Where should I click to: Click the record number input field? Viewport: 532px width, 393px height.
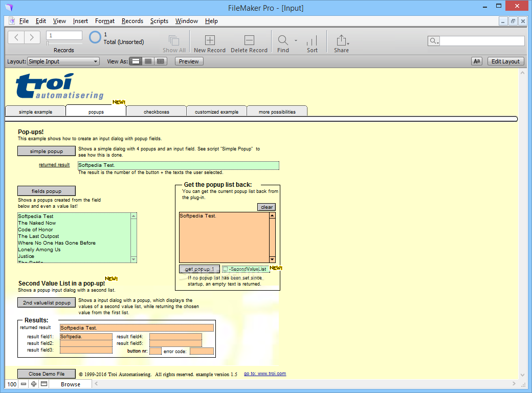point(64,35)
